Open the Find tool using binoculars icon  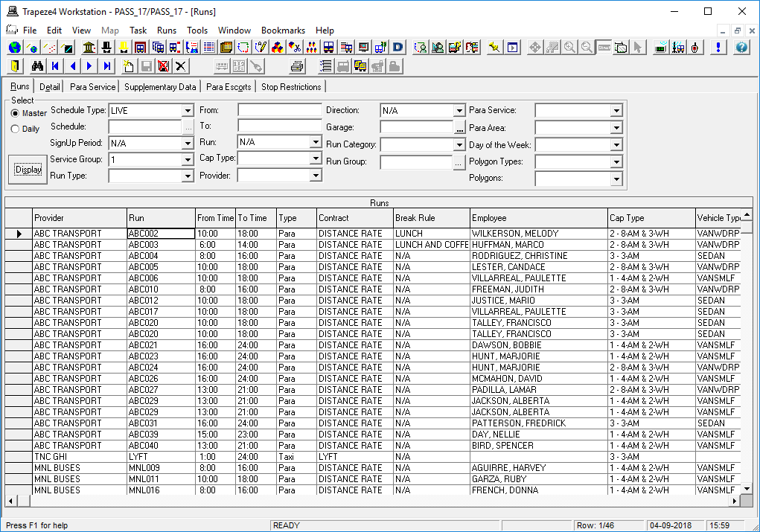37,65
